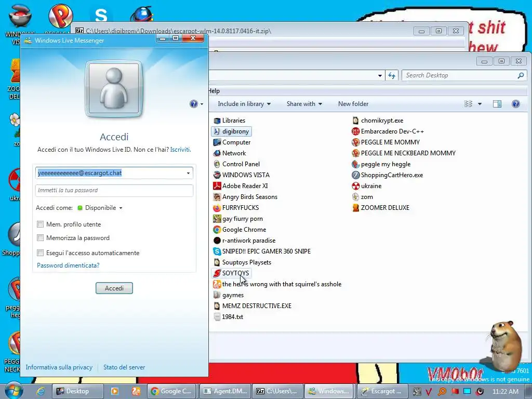Click the refresh arrows button in Explorer
This screenshot has height=399, width=532.
tap(392, 75)
